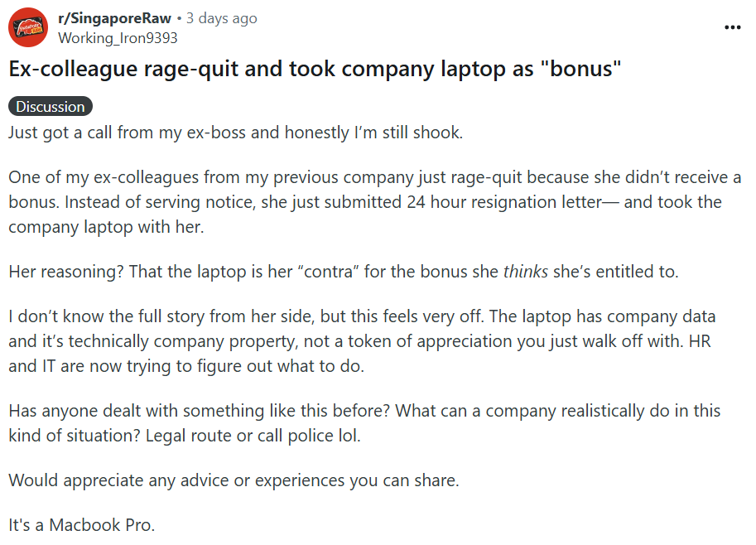Image resolution: width=756 pixels, height=545 pixels.
Task: Click the "Would appreciate any advice" line
Action: pyautogui.click(x=234, y=480)
